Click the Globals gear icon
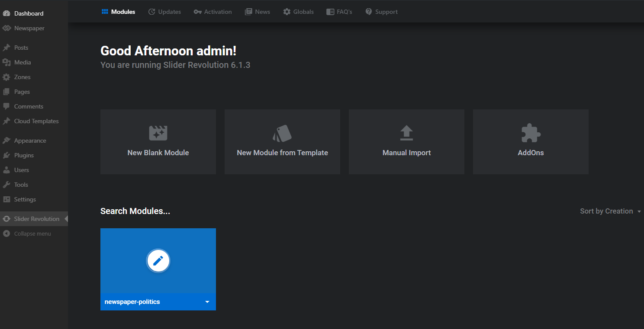 click(287, 12)
